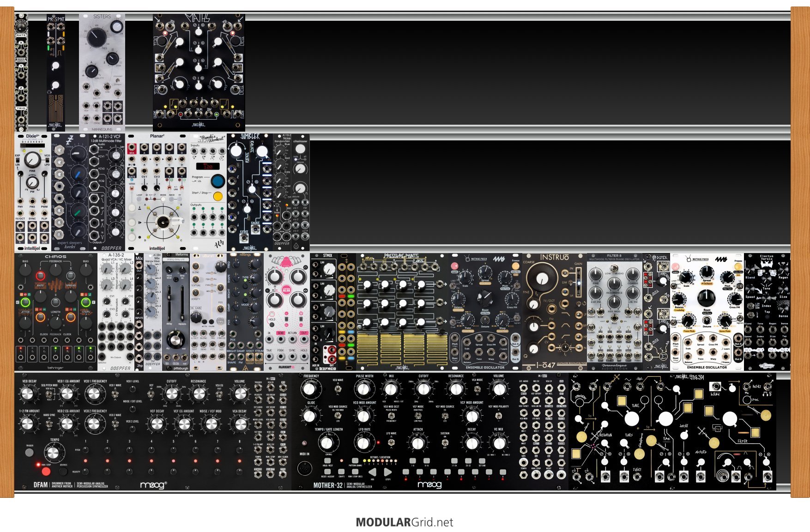Click the DFAM VCF Decay knob
The width and height of the screenshot is (810, 532).
157,423
